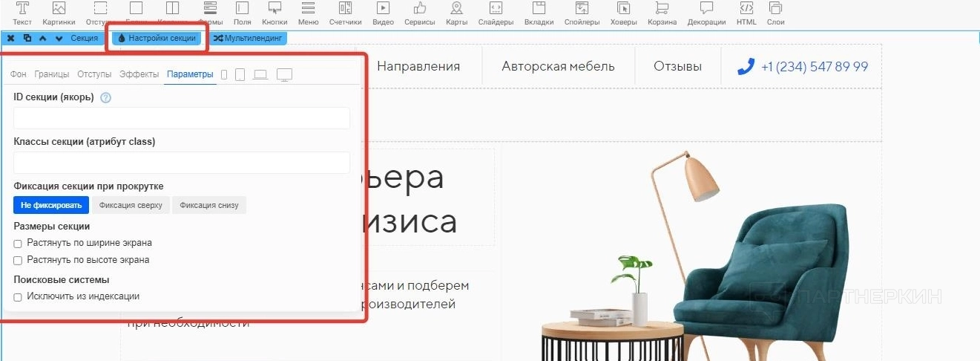Screen dimensions: 980x361
Task: Open the Спойлеры spoilers tool
Action: (582, 13)
